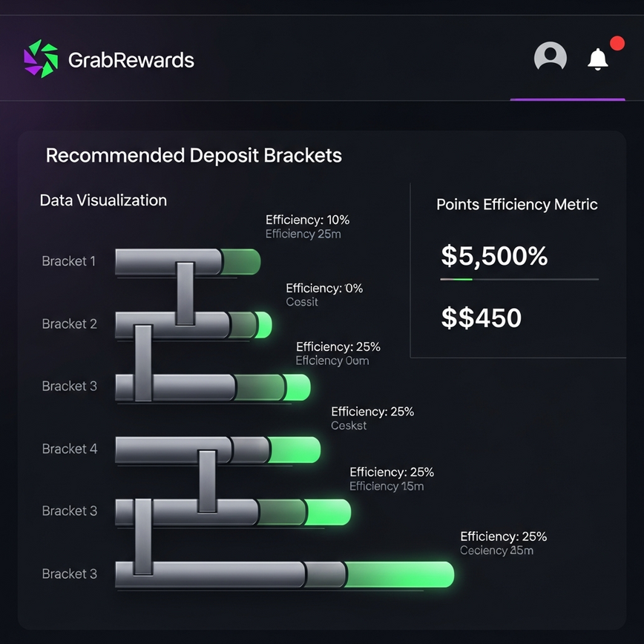Open the notification bell icon
The width and height of the screenshot is (644, 644).
(x=599, y=59)
